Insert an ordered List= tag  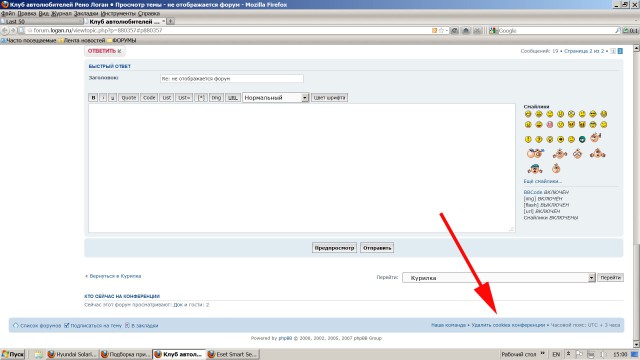(x=184, y=98)
